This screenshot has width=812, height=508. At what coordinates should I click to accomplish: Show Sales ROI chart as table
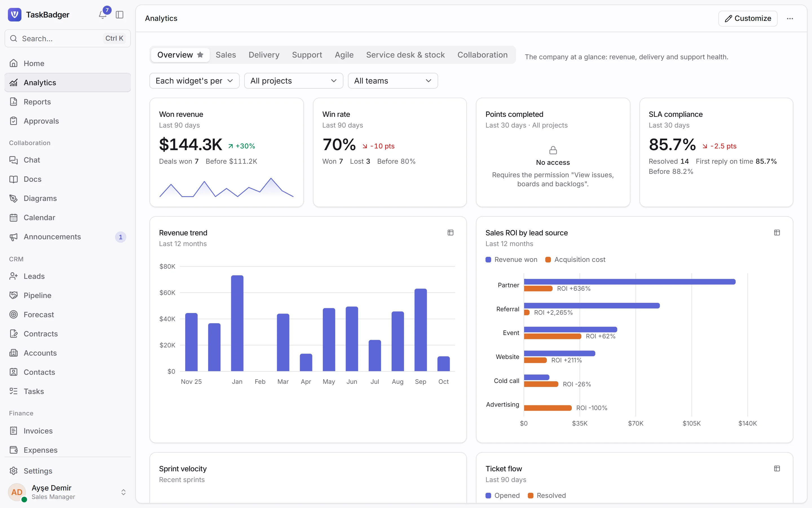pos(777,233)
